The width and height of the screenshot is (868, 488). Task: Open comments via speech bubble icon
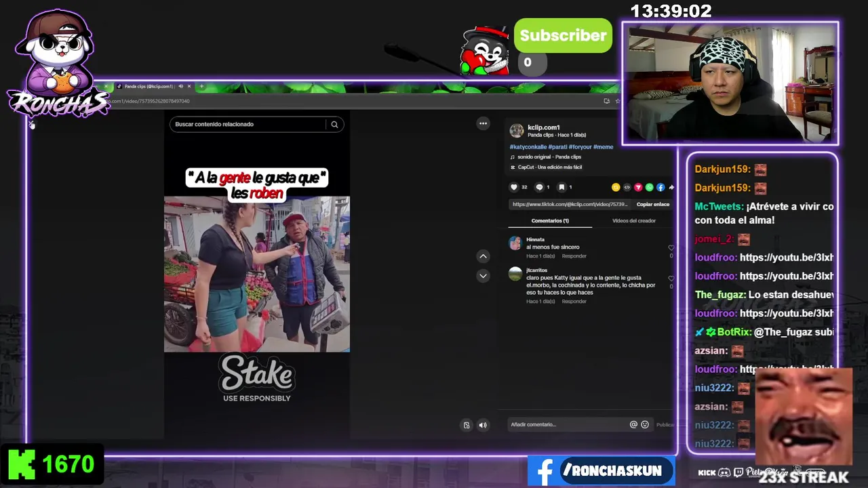coord(540,187)
